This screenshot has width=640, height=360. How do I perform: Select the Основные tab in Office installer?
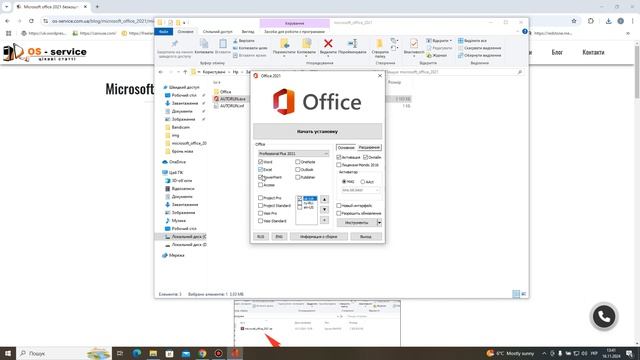pyautogui.click(x=346, y=147)
